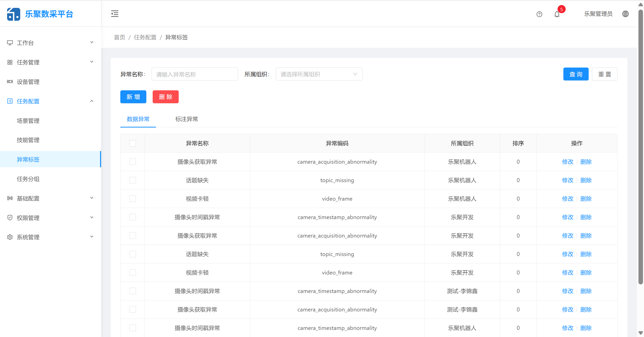Screen dimensions: 644x337
Task: Click the 工作台 monitor icon
Action: tap(10, 43)
